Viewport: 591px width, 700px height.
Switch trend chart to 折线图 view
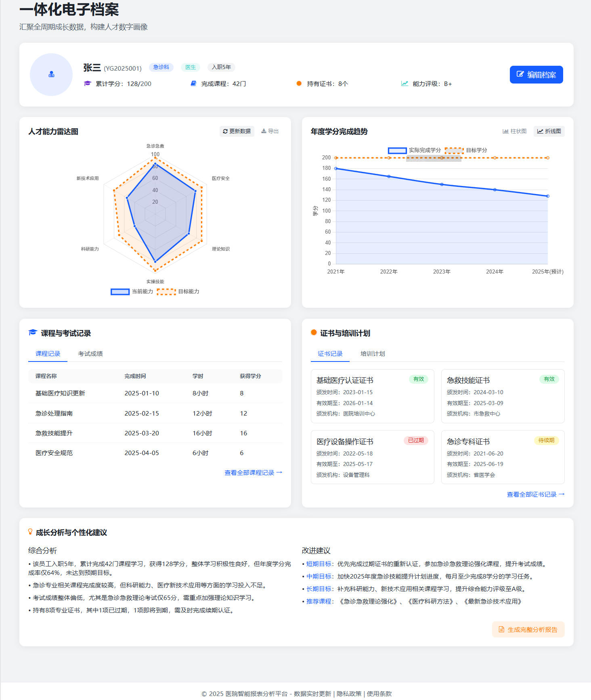coord(549,131)
